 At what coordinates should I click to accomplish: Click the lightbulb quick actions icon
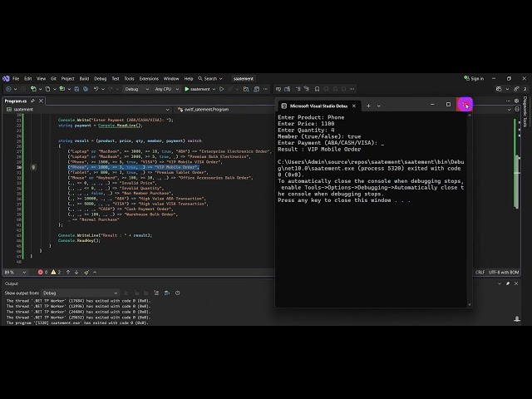[33, 167]
